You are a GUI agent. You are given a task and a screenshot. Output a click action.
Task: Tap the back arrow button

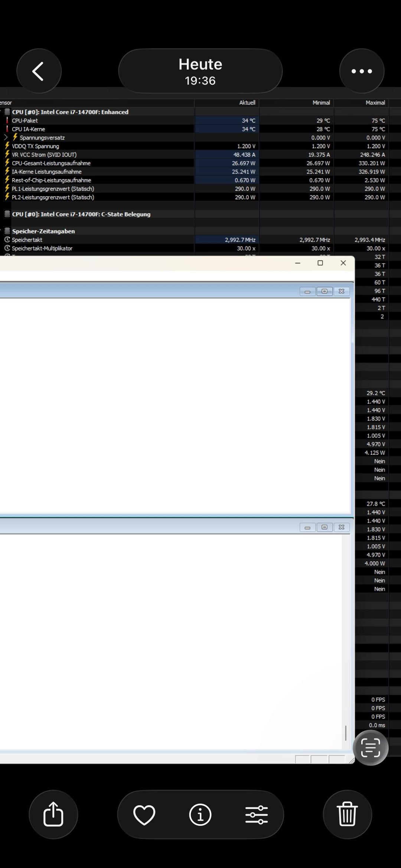(39, 71)
